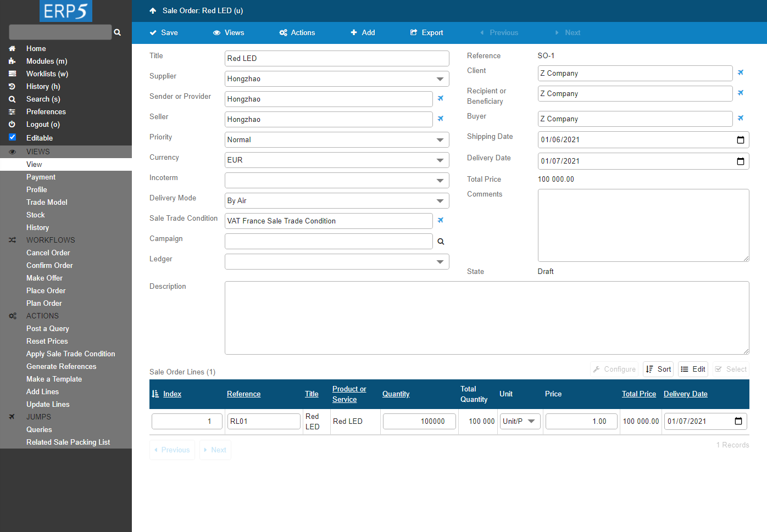Open Shipping Date calendar picker icon
This screenshot has height=532, width=767.
click(740, 139)
